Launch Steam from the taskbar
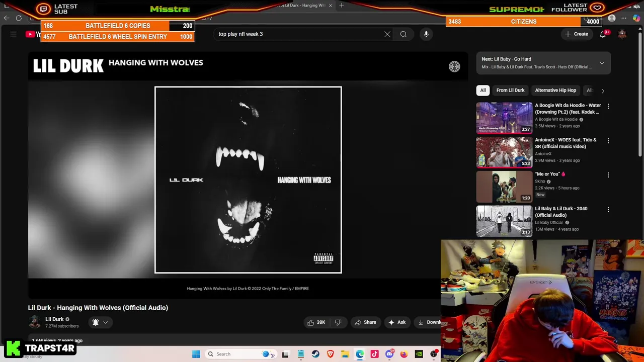The height and width of the screenshot is (362, 644). (x=315, y=354)
